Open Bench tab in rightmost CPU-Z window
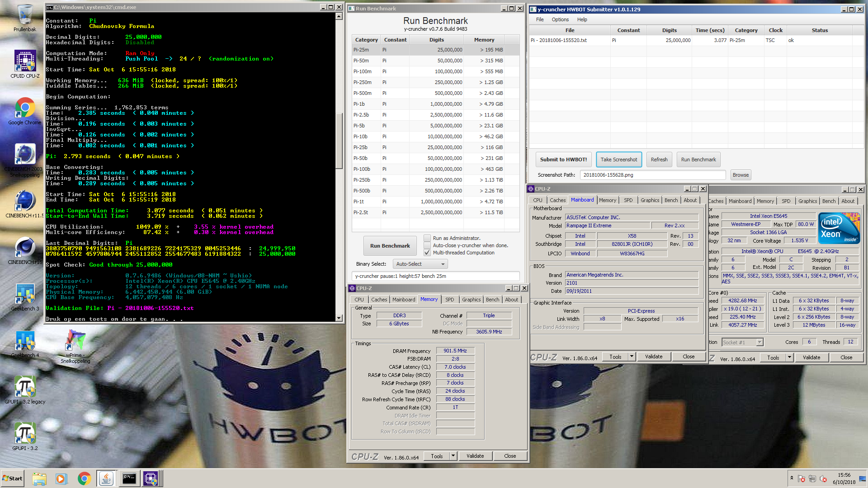The image size is (868, 488). coord(829,201)
